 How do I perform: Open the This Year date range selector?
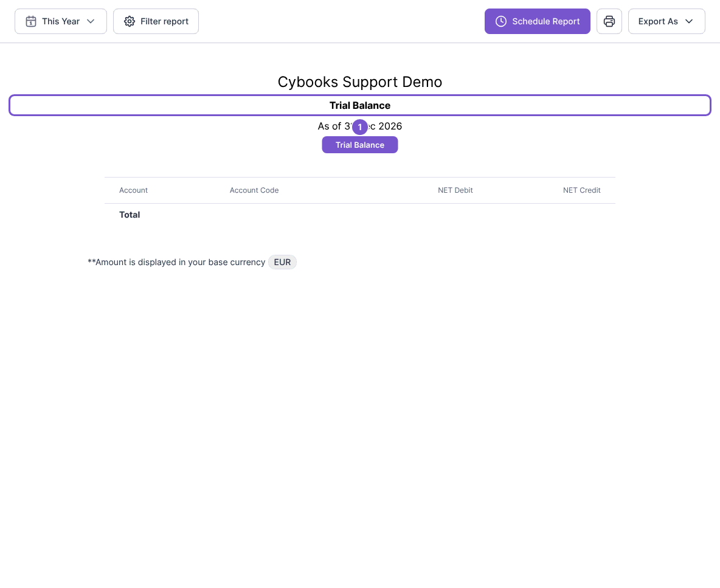61,21
